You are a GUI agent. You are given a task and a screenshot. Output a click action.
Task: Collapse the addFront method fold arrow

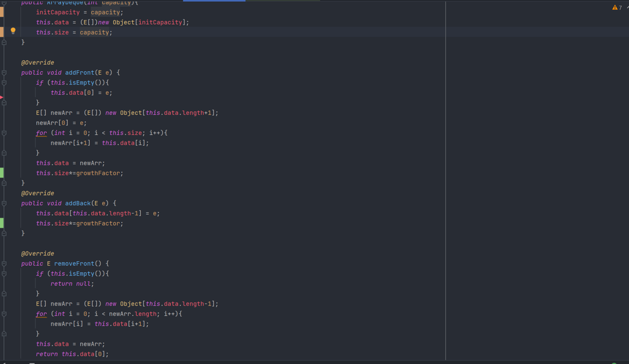coord(4,73)
